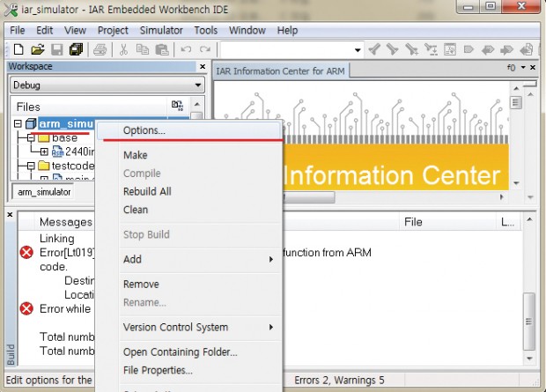
Task: Click the base folder icon
Action: (x=43, y=138)
